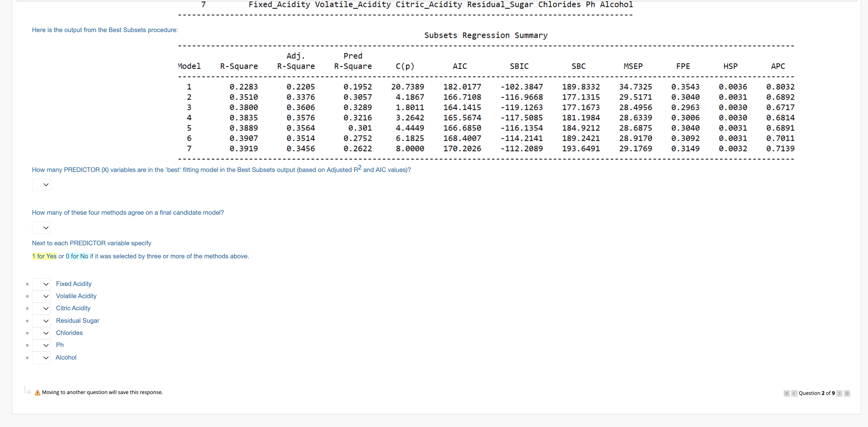
Task: Click the '1 for Yes' highlighted text
Action: tap(44, 256)
